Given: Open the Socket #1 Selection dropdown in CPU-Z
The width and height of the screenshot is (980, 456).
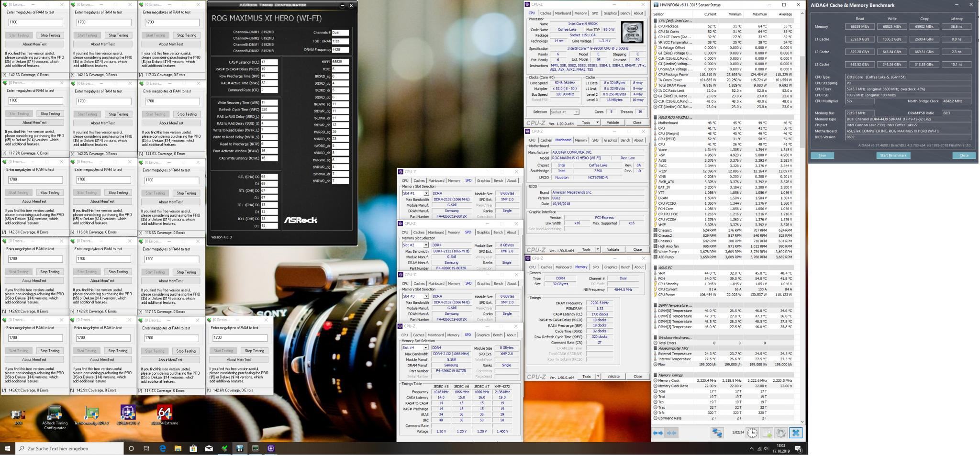Looking at the screenshot, I should pos(564,112).
